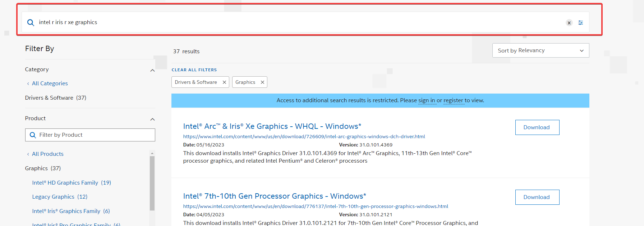The height and width of the screenshot is (226, 644).
Task: Click the Date: 05/16/2023 text
Action: pos(203,145)
